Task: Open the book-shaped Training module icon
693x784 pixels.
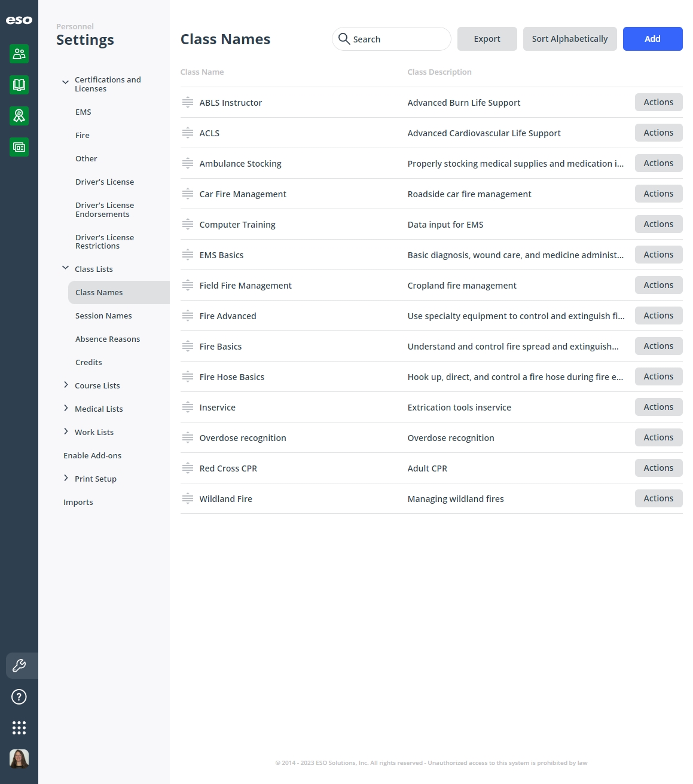Action: pos(19,85)
